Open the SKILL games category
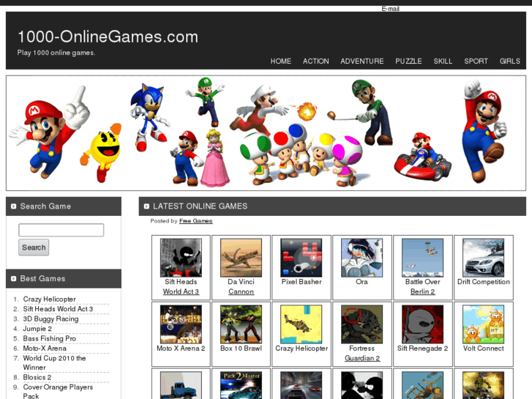Screen dimensions: 532x399 point(443,61)
